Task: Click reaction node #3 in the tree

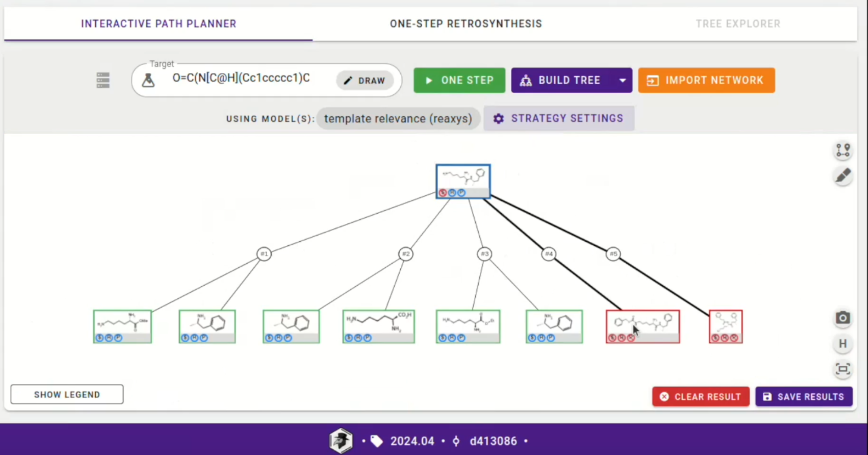Action: (x=485, y=253)
